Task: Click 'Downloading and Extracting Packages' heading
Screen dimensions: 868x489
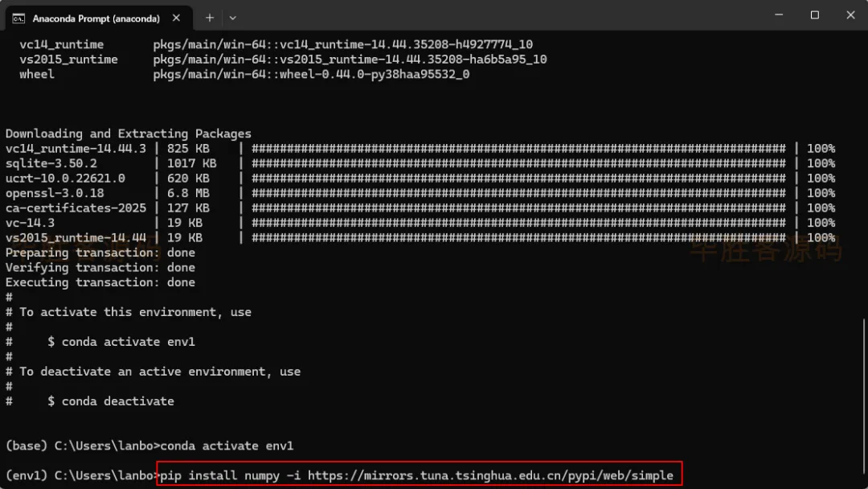Action: 129,134
